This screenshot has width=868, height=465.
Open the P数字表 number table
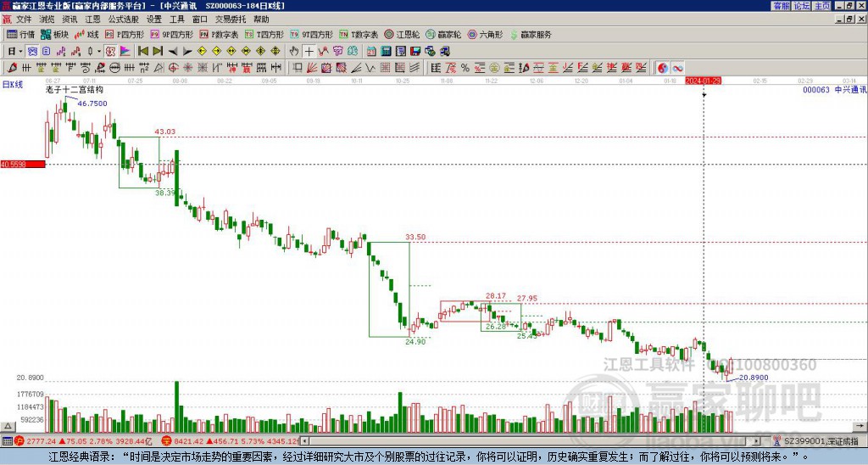219,34
